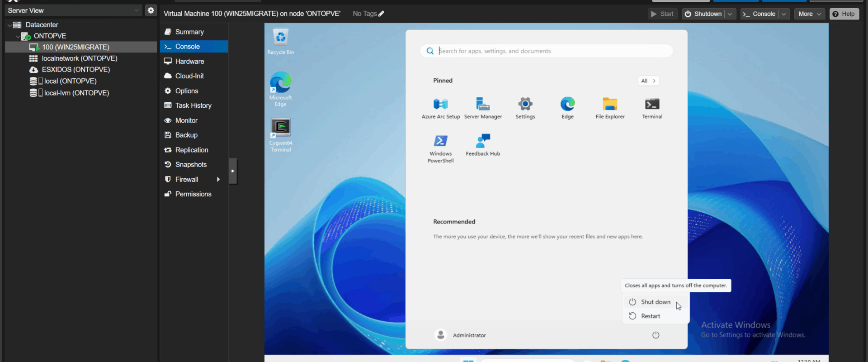Viewport: 868px width, 362px height.
Task: Click the Start menu search field
Action: tap(546, 51)
